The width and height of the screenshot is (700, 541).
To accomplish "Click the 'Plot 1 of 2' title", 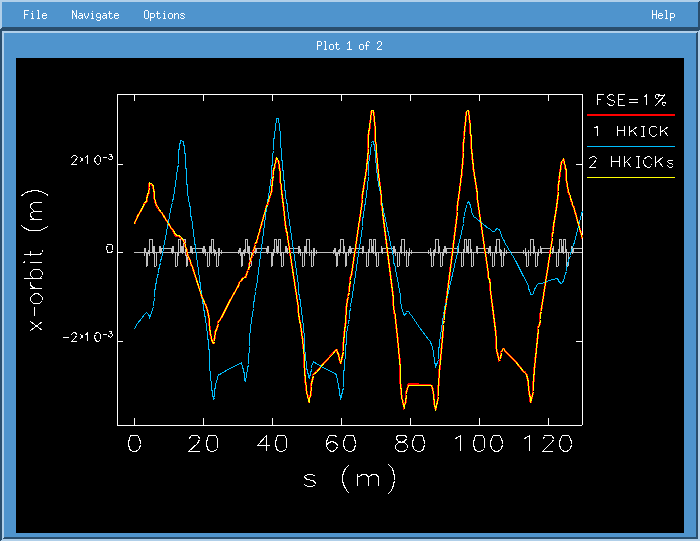I will click(x=349, y=46).
